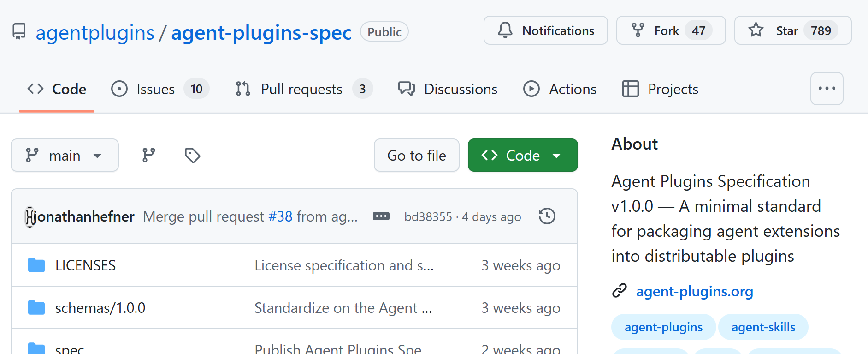Click the star count badge 789
Image resolution: width=868 pixels, height=354 pixels.
[x=821, y=31]
